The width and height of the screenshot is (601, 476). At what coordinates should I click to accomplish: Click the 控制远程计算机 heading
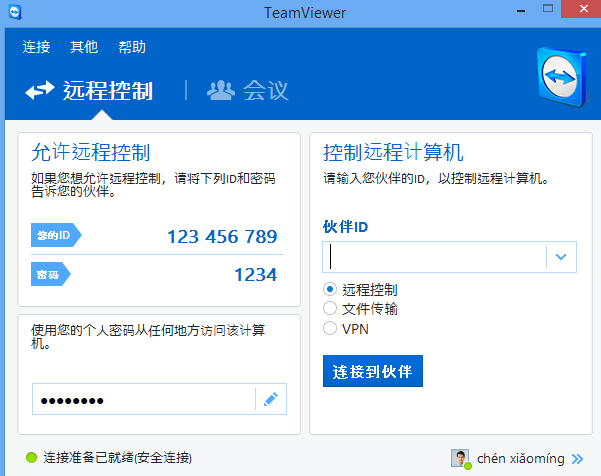click(393, 152)
